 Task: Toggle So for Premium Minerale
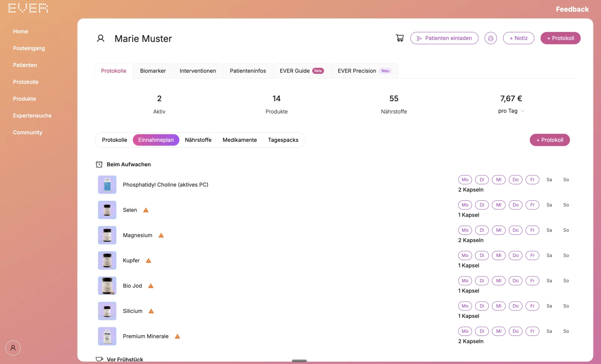point(566,331)
